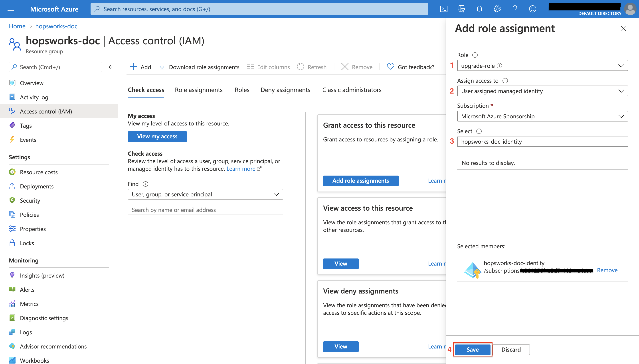Open the portal settings gear
639x364 pixels.
(497, 9)
